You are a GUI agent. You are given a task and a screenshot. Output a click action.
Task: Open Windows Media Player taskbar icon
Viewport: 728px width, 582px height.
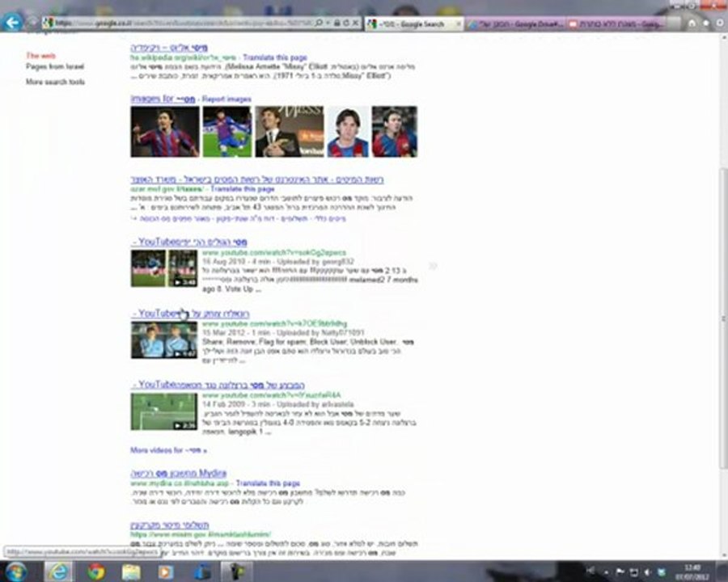pos(166,571)
